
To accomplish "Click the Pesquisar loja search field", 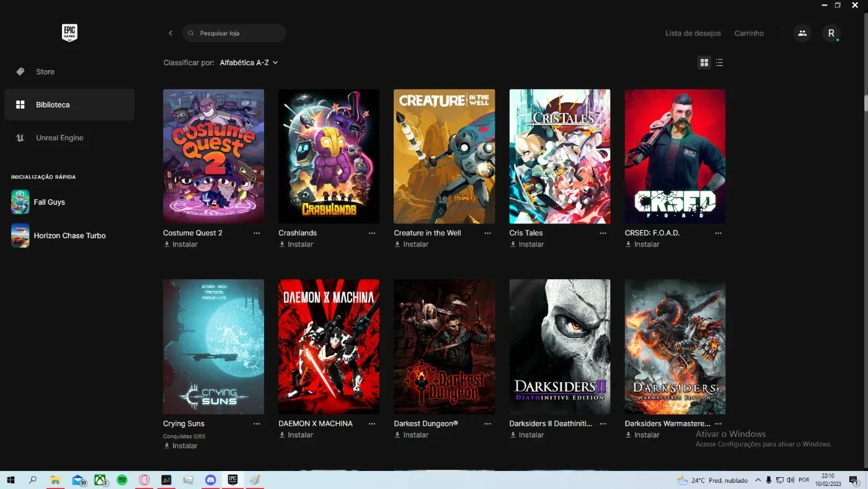I will coord(234,33).
